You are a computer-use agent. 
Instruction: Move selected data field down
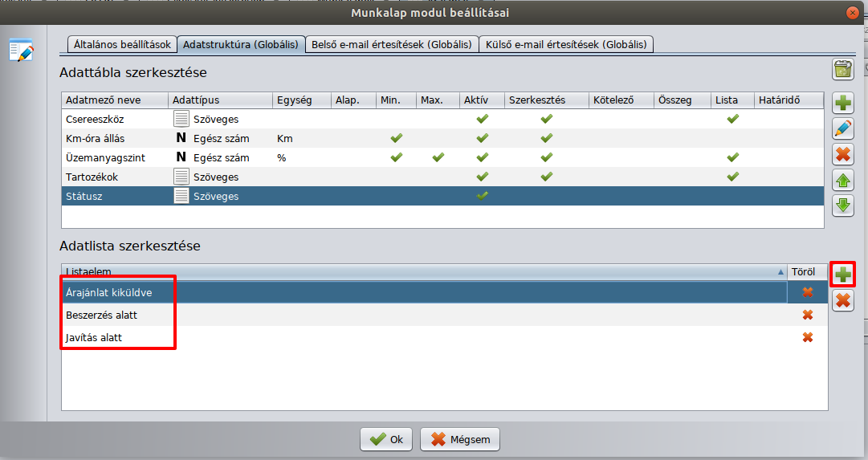click(842, 206)
